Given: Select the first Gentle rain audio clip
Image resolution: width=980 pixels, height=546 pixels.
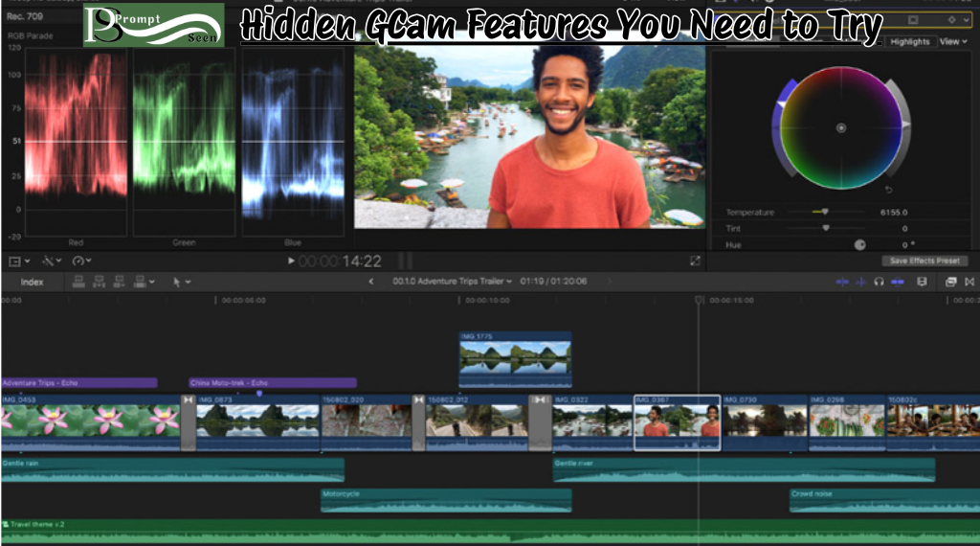Looking at the screenshot, I should [172, 469].
